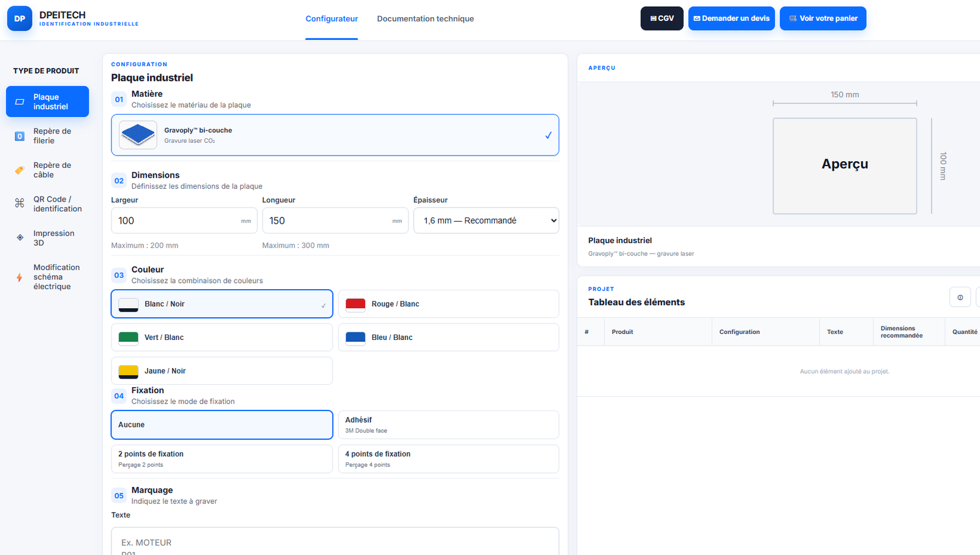Click the blue color swatch
This screenshot has width=980, height=555.
tap(355, 338)
